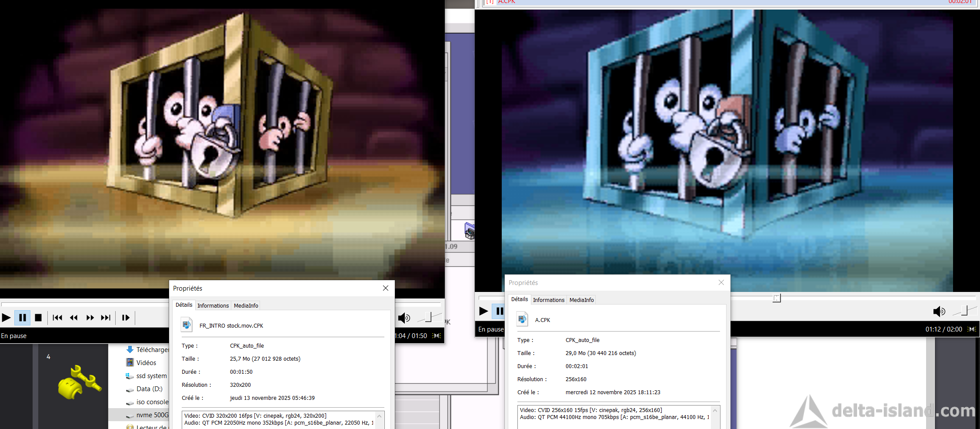Image resolution: width=980 pixels, height=429 pixels.
Task: Click the duration value 00:01:50
Action: (241, 372)
